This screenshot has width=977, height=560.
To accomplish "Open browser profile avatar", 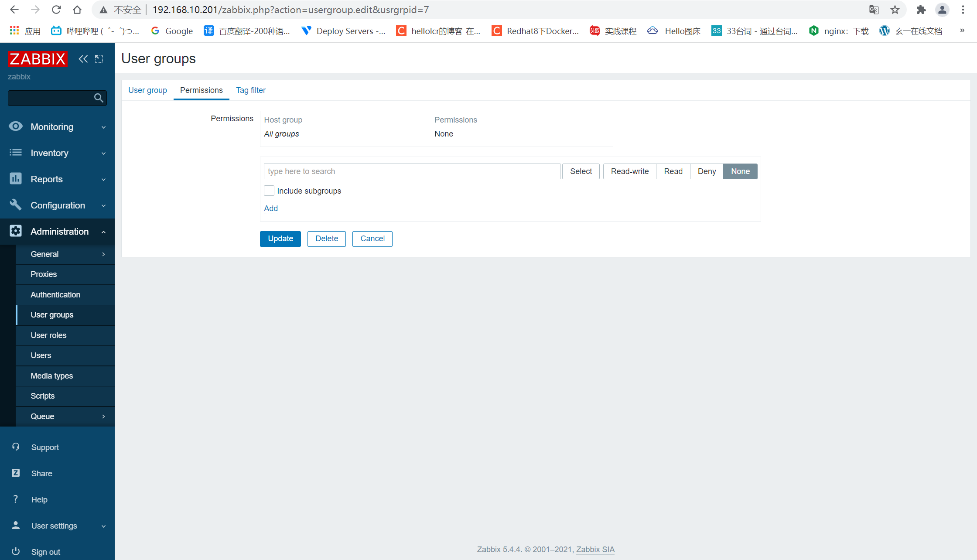I will tap(942, 10).
